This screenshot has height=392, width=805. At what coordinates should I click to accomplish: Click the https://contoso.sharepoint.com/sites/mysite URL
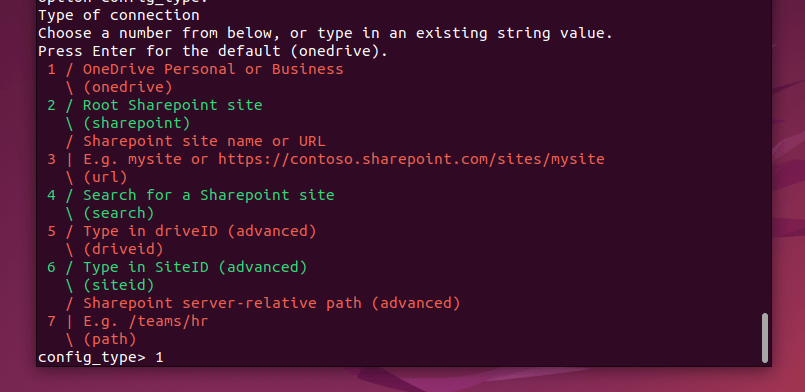[x=411, y=159]
